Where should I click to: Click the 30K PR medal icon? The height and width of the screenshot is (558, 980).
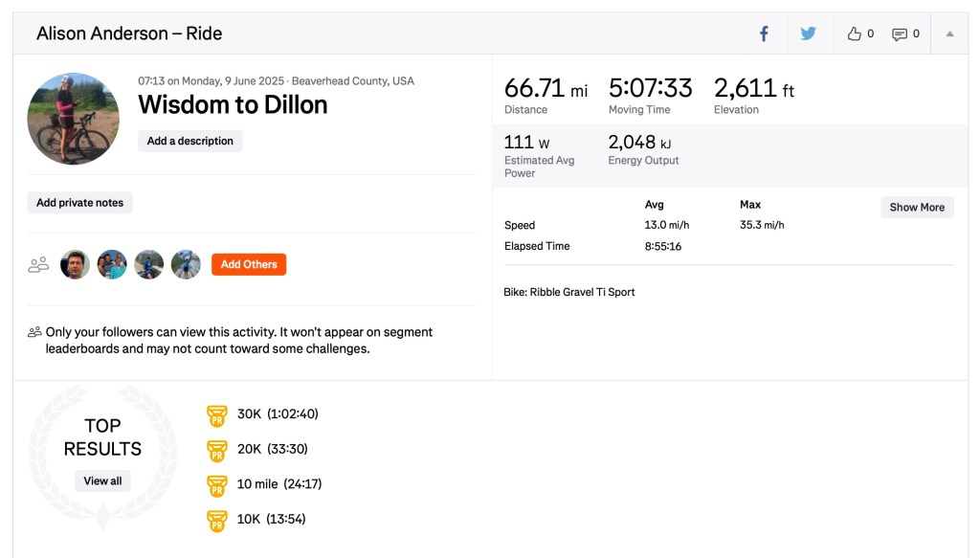tap(217, 415)
